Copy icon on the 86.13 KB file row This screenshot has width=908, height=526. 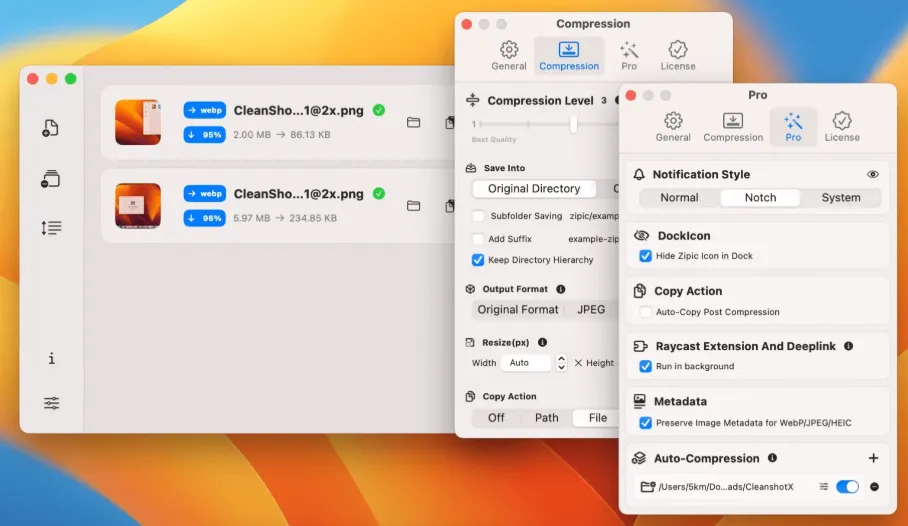(449, 122)
